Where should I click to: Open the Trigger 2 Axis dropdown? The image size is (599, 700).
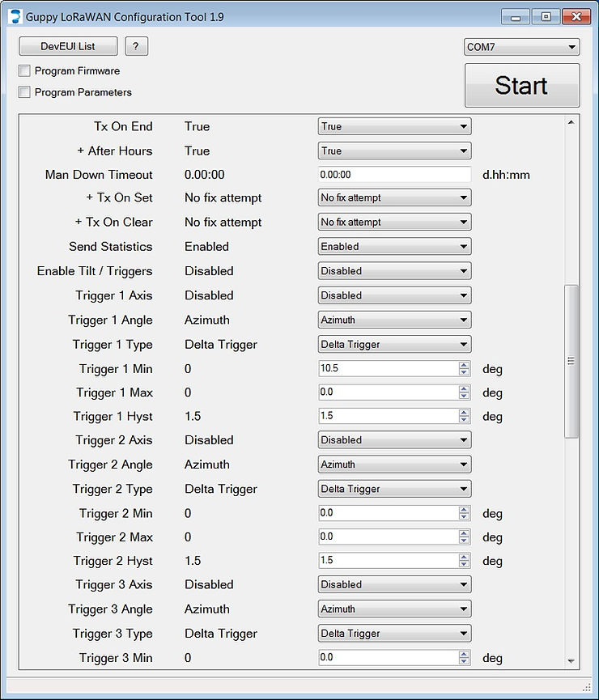(394, 440)
